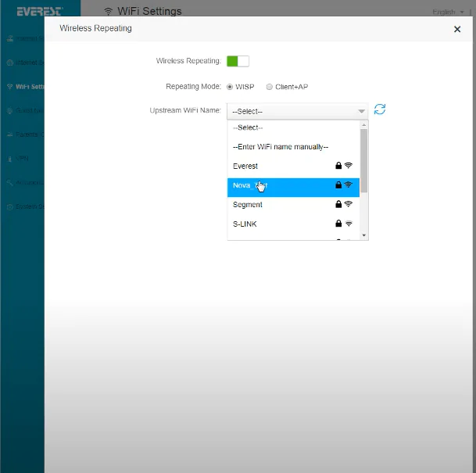
Task: Collapse the Upstream WiFi Name dropdown
Action: (297, 112)
